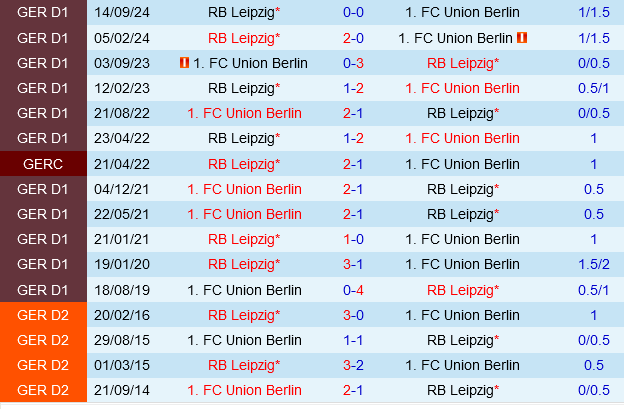Open the 1-0 score from 21/01/21
The height and width of the screenshot is (409, 624).
point(353,240)
